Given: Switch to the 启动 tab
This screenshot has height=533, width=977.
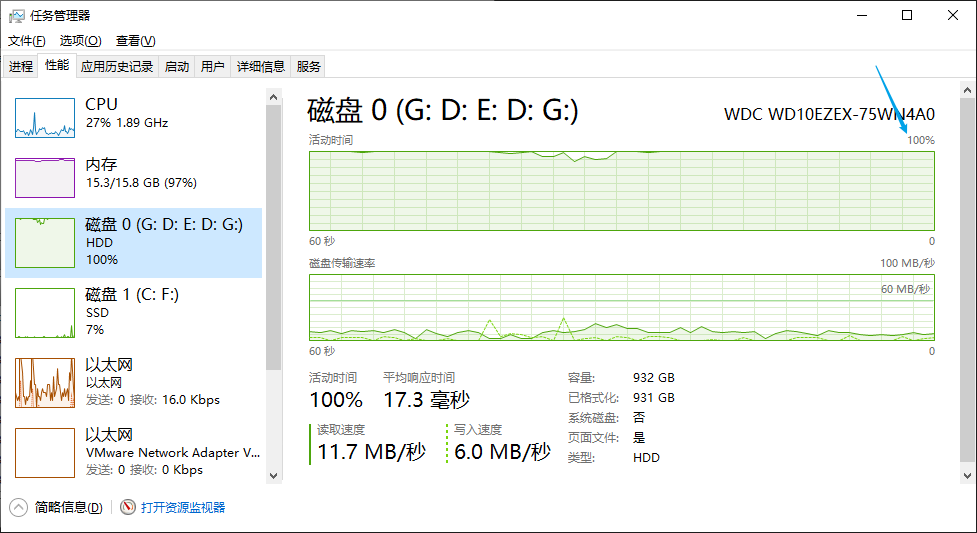Looking at the screenshot, I should click(x=177, y=67).
